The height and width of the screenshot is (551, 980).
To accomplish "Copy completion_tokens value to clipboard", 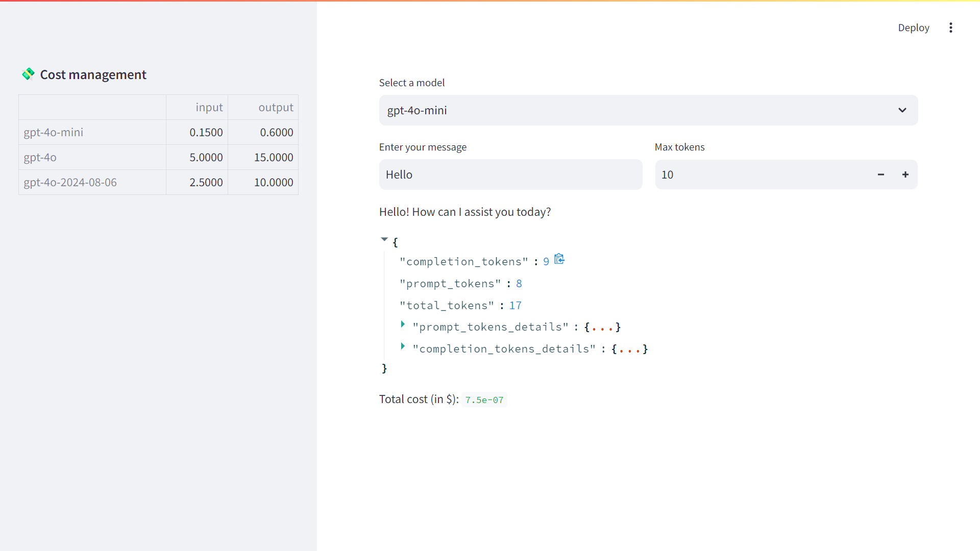I will [559, 259].
